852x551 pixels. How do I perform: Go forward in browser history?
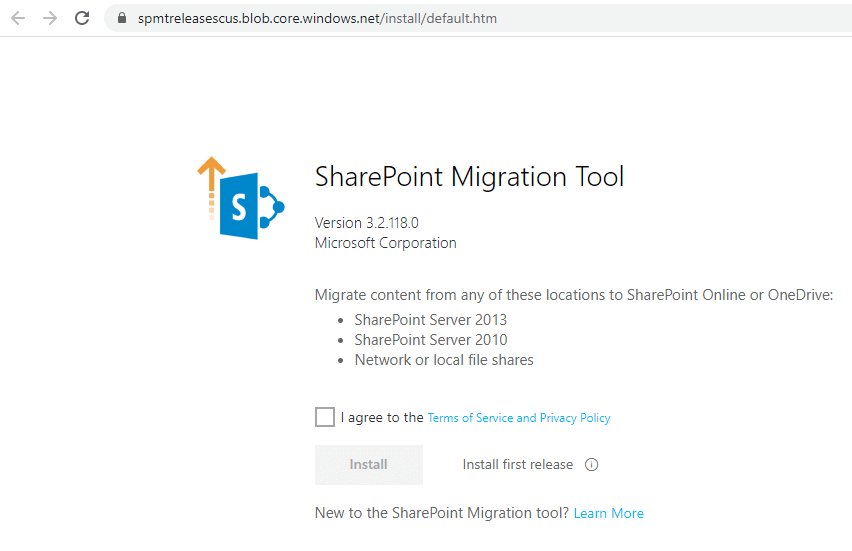[50, 18]
